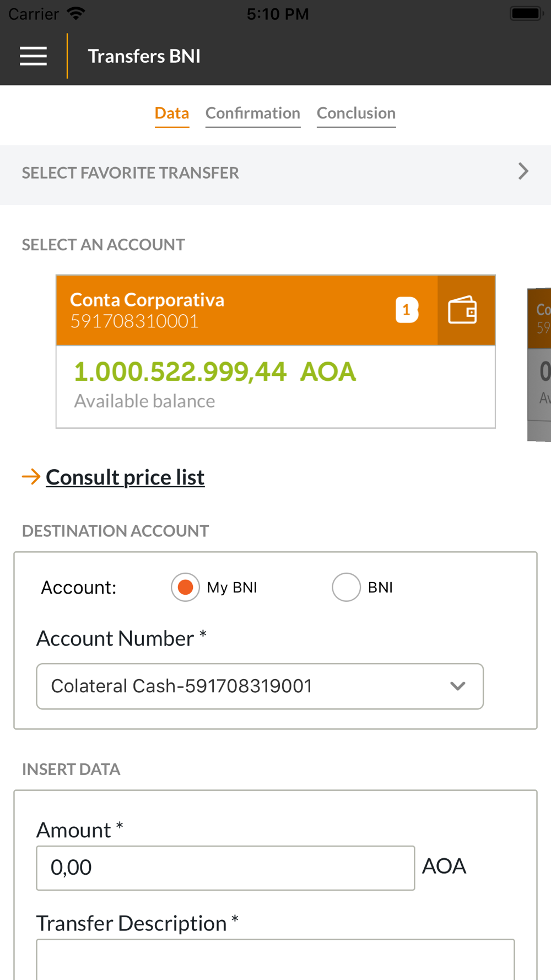Switch to the Conclusion tab

[356, 114]
